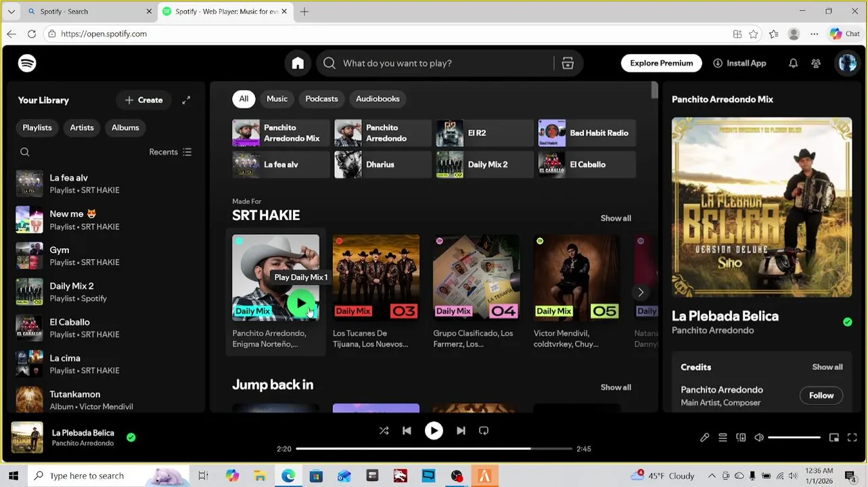The width and height of the screenshot is (868, 487).
Task: Open Browse icon beside search field
Action: 568,63
